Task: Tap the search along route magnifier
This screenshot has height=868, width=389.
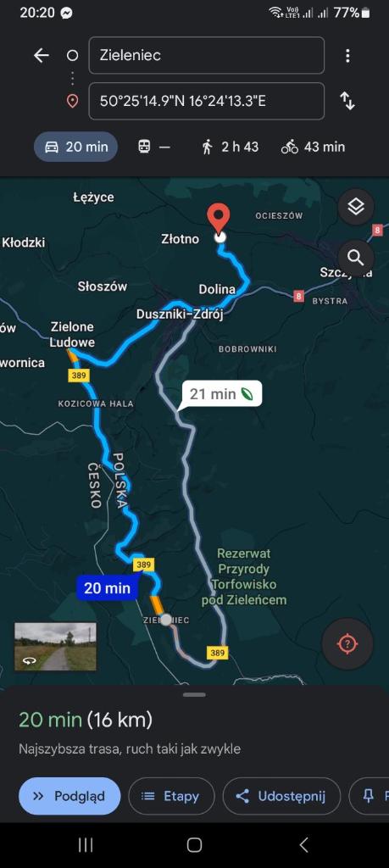Action: click(x=356, y=258)
